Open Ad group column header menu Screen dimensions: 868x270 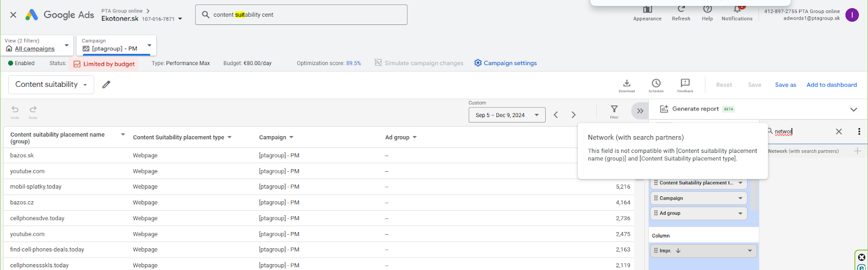[x=414, y=138]
